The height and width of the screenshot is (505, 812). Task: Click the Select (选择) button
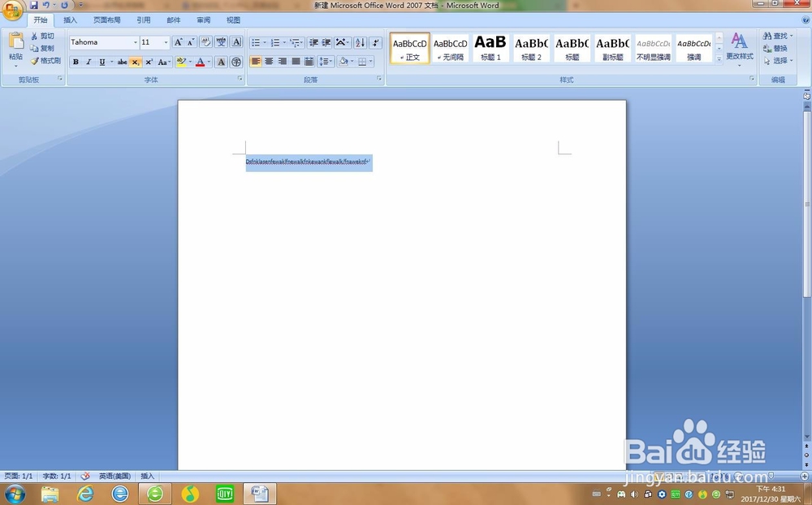tap(777, 61)
